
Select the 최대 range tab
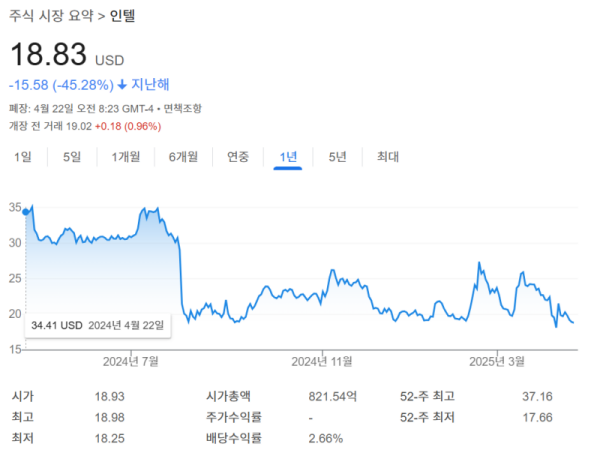[388, 156]
